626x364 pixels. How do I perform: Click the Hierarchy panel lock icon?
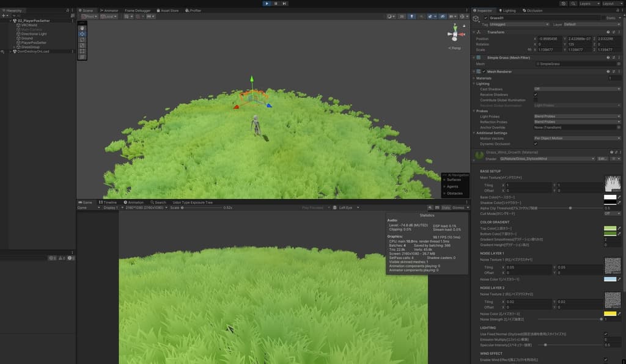point(66,10)
